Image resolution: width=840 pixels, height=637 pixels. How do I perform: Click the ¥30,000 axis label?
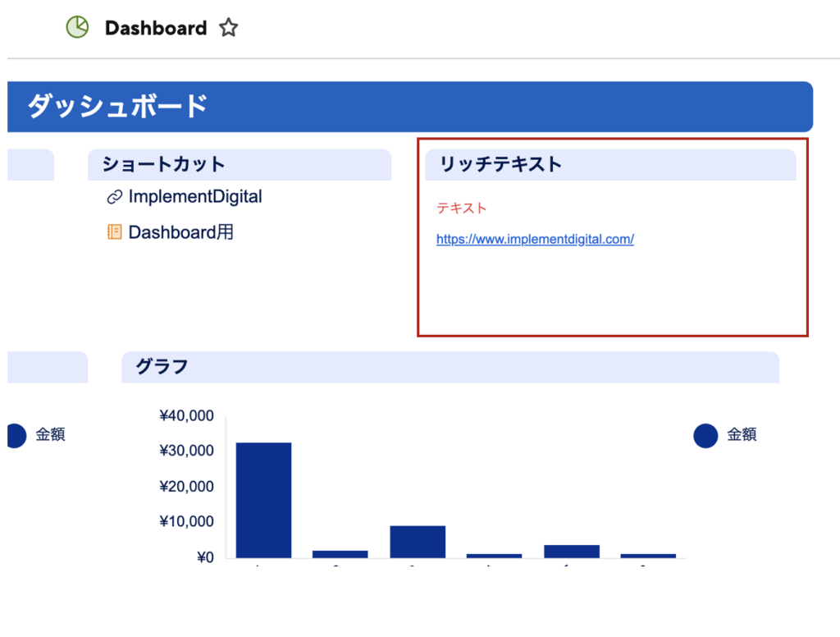pos(186,451)
